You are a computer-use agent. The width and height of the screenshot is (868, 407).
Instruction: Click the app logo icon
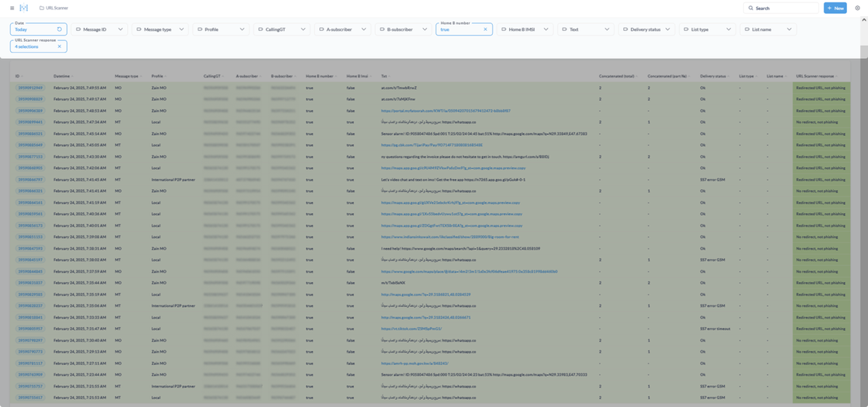click(23, 8)
